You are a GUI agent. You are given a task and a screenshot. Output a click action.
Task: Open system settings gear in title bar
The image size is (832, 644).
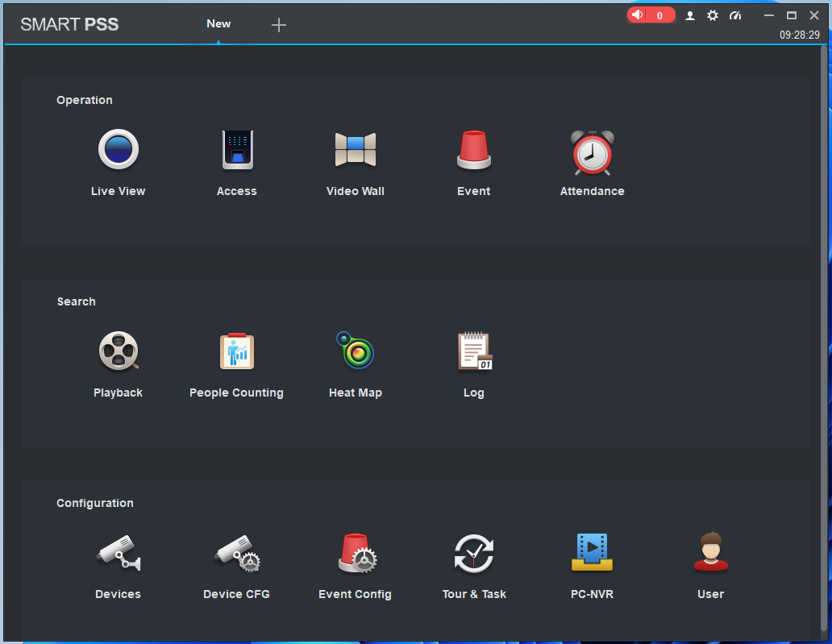click(713, 15)
